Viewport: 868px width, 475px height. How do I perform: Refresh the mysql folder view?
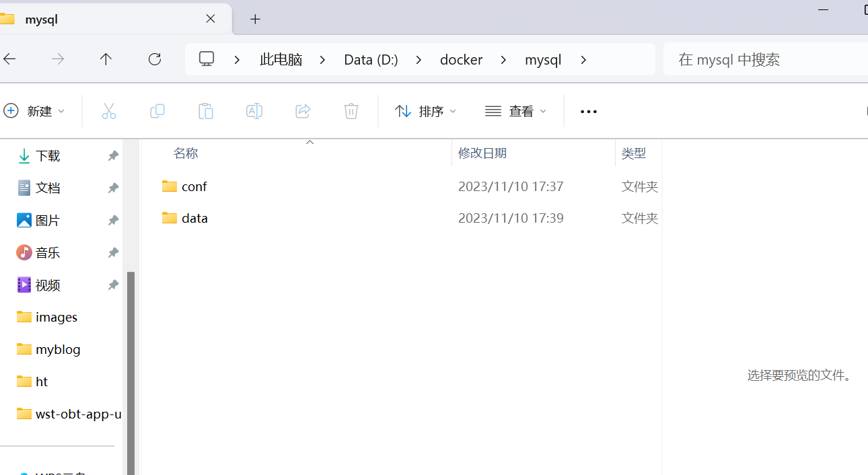pos(155,59)
